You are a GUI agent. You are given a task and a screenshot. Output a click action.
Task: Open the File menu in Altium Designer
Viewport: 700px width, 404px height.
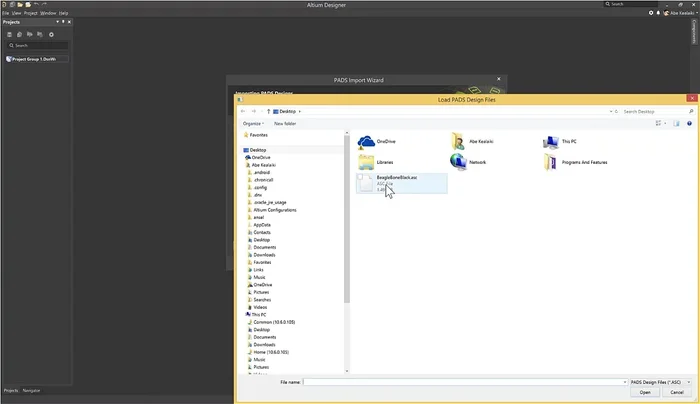[5, 13]
